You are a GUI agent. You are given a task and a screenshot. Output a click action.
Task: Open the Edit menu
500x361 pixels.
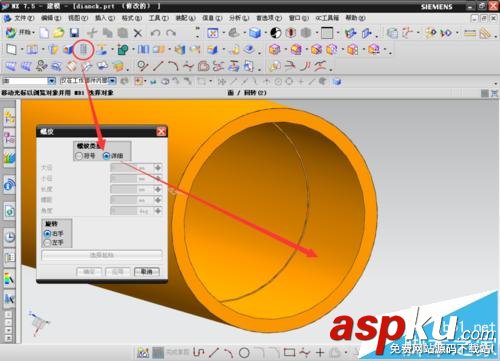tap(51, 18)
